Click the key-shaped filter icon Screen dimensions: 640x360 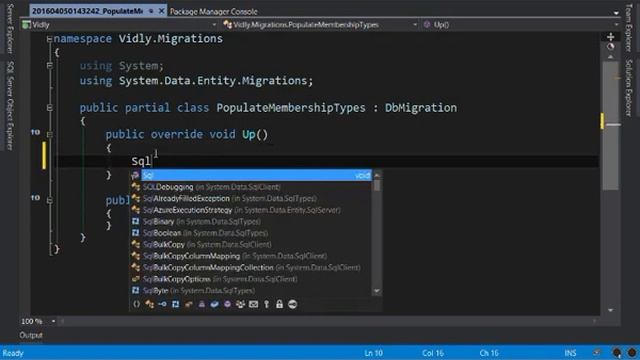click(267, 304)
